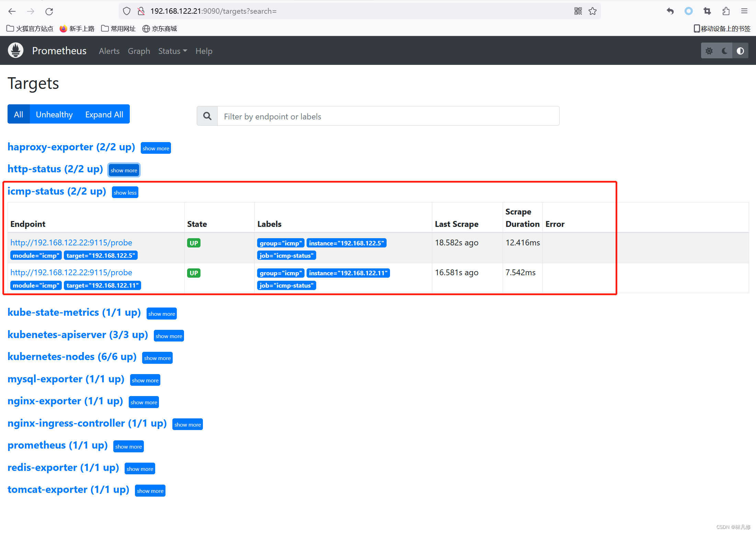
Task: Switch to dark theme with moon icon
Action: [x=724, y=51]
